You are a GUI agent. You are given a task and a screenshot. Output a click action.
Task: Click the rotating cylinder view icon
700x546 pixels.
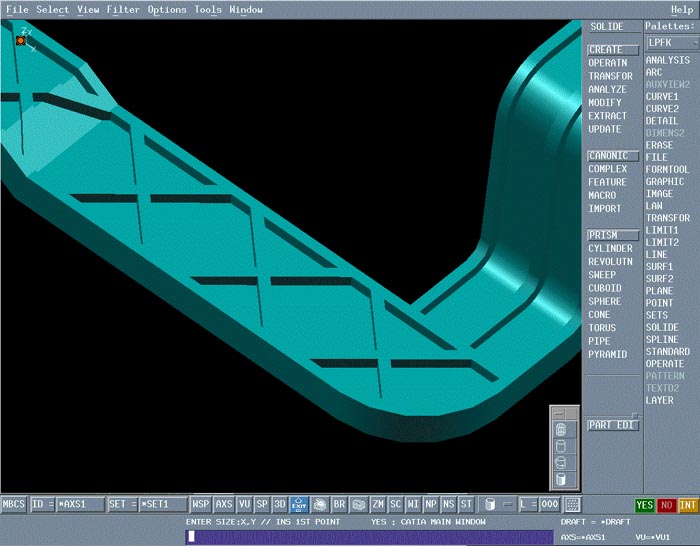point(561,462)
